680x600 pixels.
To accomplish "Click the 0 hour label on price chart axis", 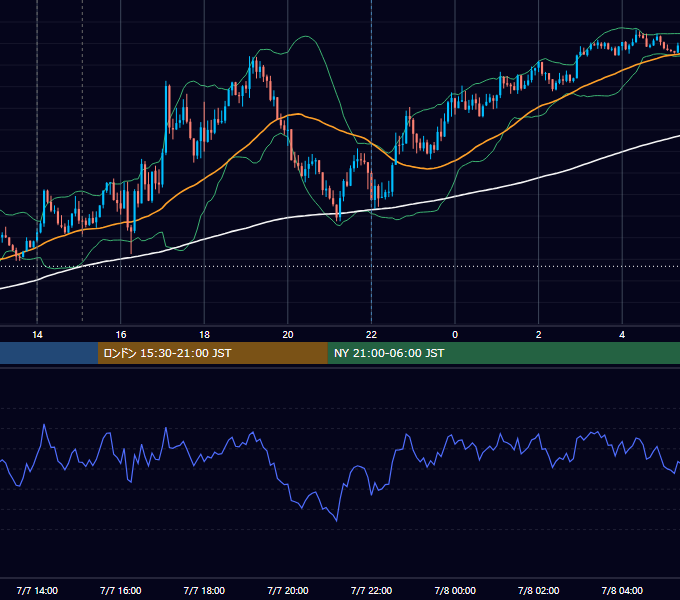I will (x=455, y=335).
